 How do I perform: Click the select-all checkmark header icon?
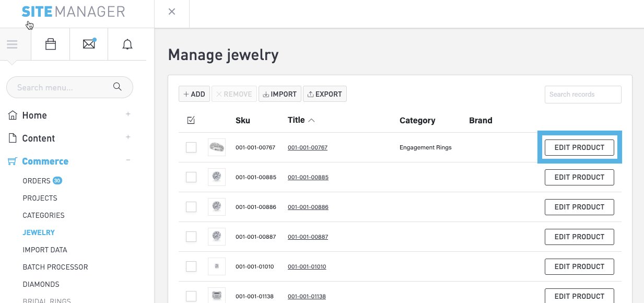point(191,121)
